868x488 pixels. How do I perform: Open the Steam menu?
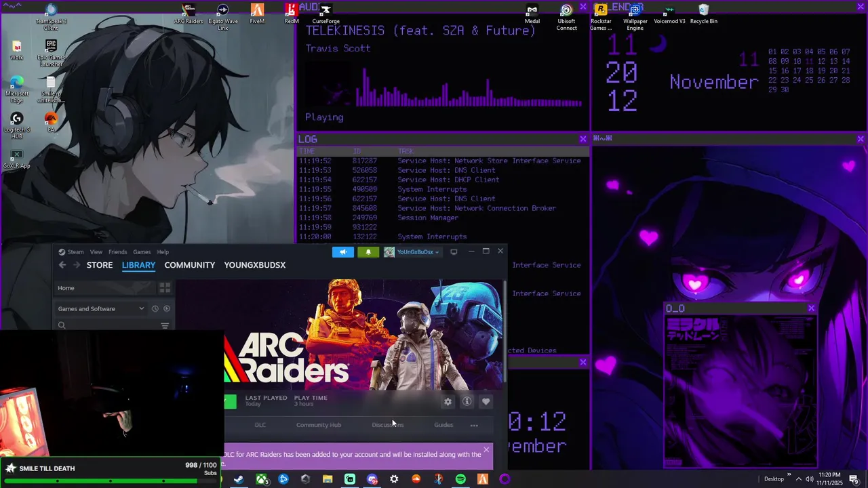coord(71,251)
